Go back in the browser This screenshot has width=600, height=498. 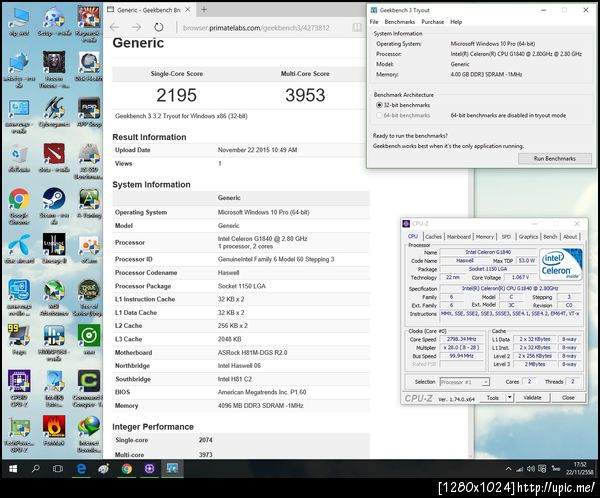(114, 27)
